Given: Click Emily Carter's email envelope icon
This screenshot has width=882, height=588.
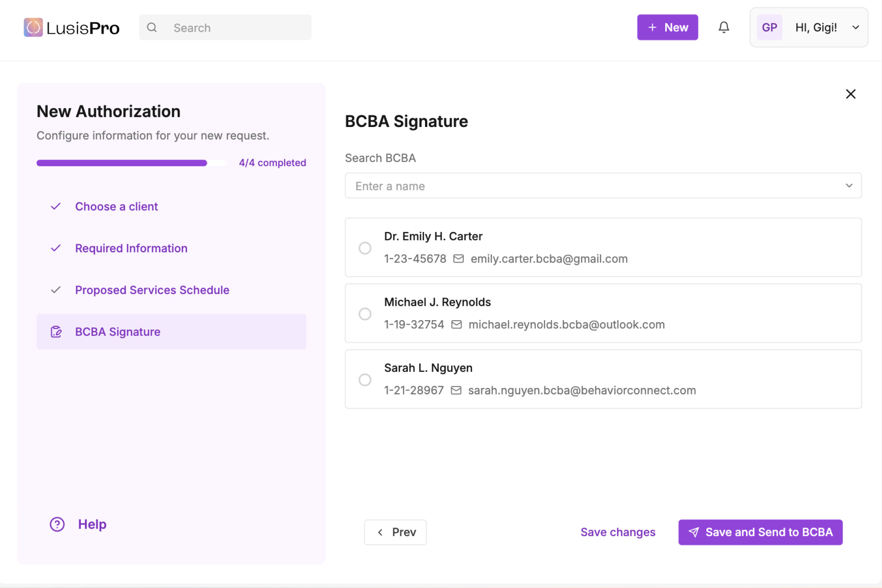Looking at the screenshot, I should point(459,259).
